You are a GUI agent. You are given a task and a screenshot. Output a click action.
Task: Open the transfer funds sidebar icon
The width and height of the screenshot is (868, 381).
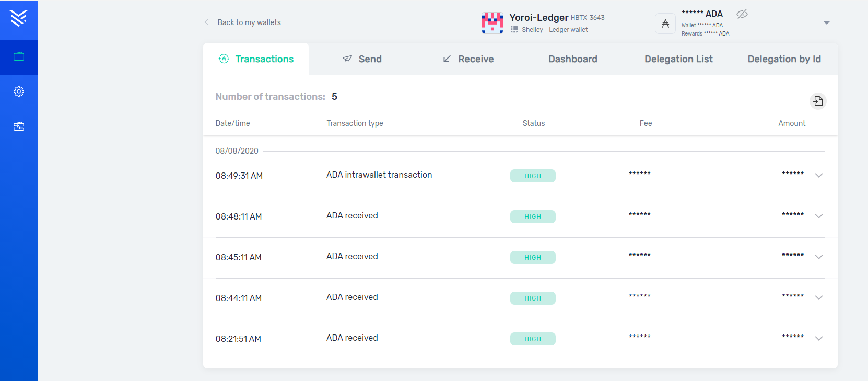[x=19, y=126]
